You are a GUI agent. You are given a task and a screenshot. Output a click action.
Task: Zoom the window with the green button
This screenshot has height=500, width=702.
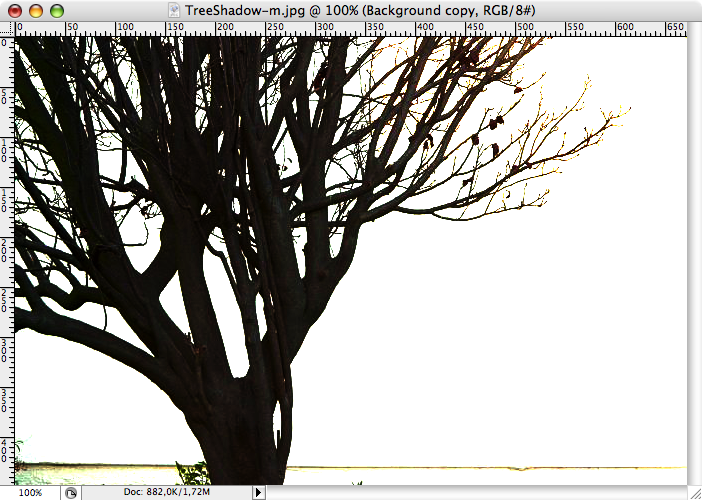tap(56, 10)
